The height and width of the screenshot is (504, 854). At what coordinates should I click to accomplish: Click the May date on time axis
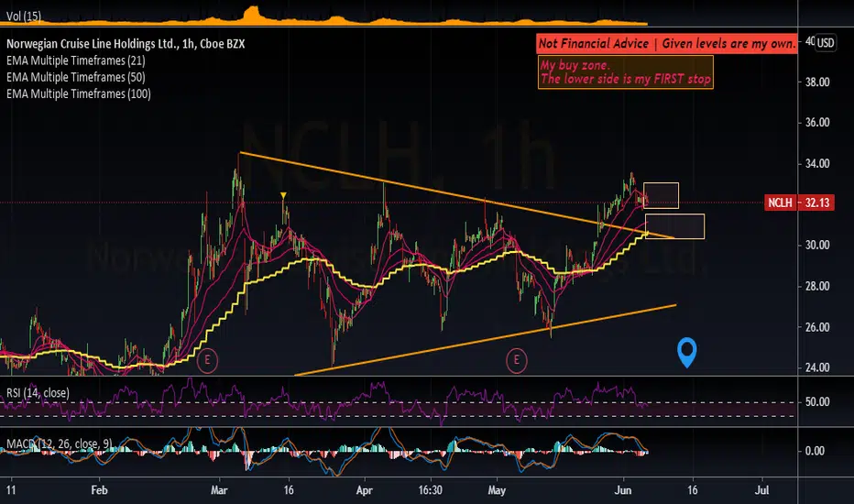[497, 490]
